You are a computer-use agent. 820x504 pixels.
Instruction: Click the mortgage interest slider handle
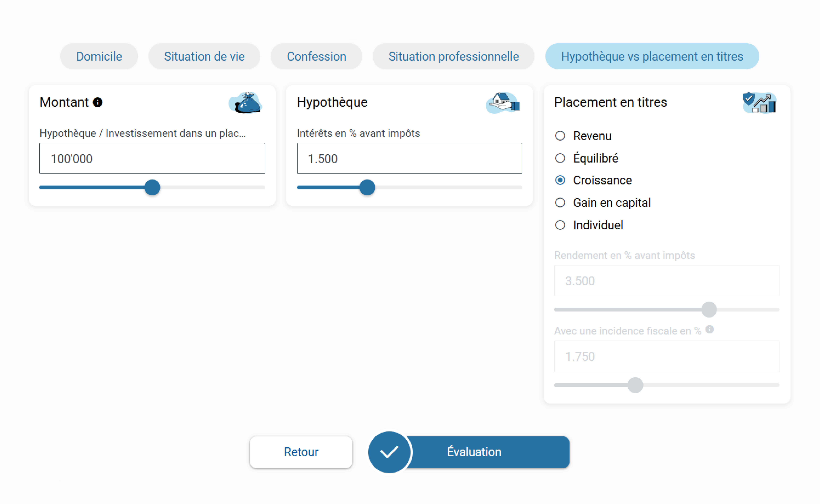coord(367,187)
